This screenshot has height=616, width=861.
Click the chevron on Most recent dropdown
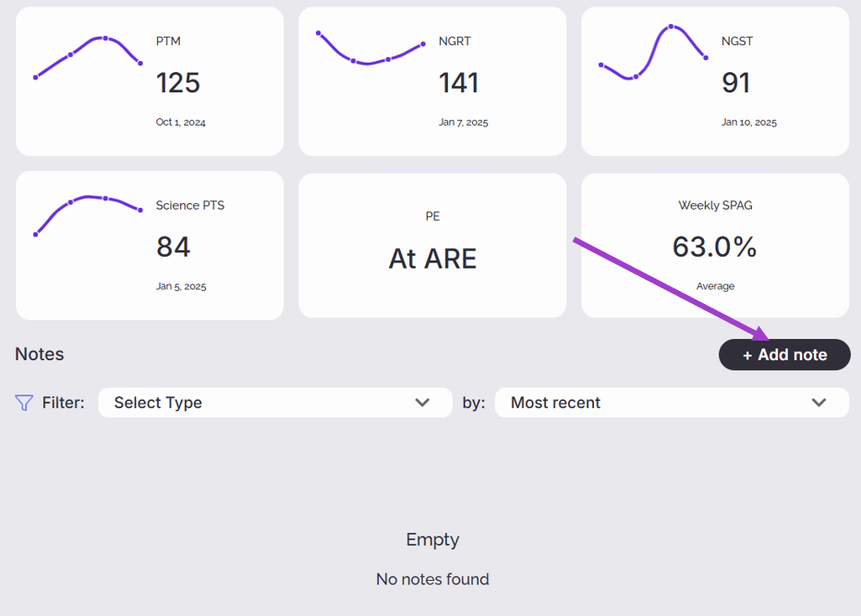(819, 403)
